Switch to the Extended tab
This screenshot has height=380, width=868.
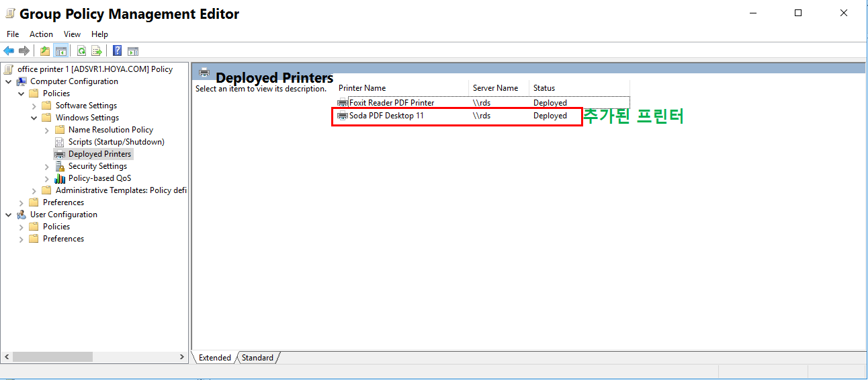pyautogui.click(x=214, y=358)
